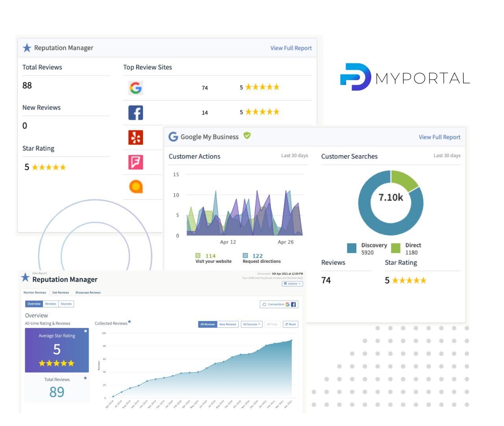This screenshot has height=426, width=504.
Task: Click Last 30 days beside Customer Actions
Action: coord(295,156)
